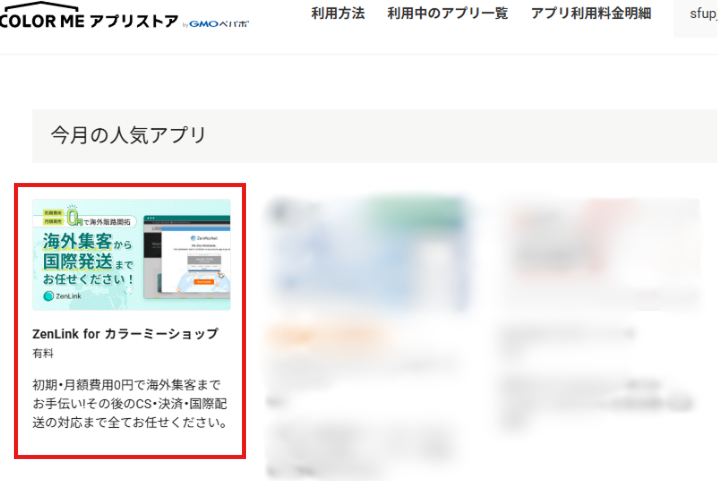Click the ZenLink logo in the banner

tap(62, 296)
